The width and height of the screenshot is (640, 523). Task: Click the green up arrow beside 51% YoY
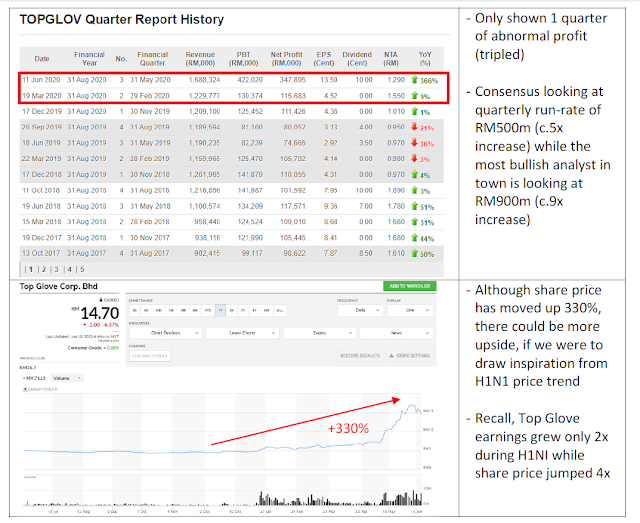click(x=415, y=206)
